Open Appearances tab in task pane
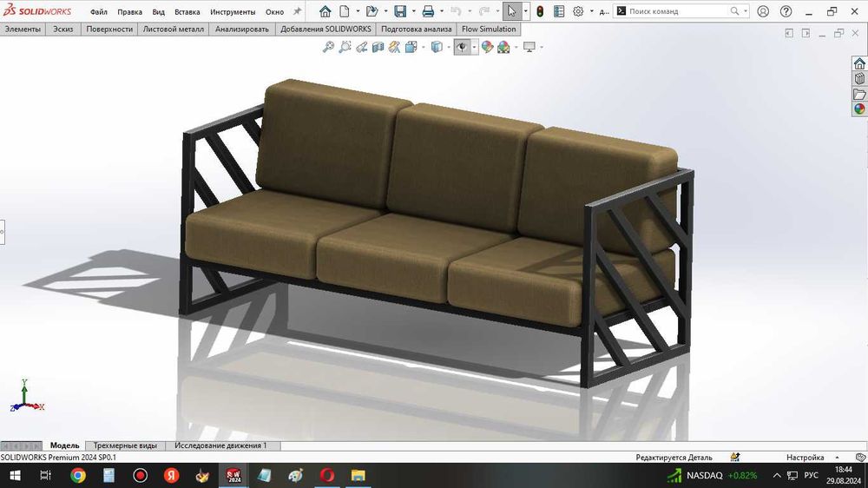 pos(859,109)
